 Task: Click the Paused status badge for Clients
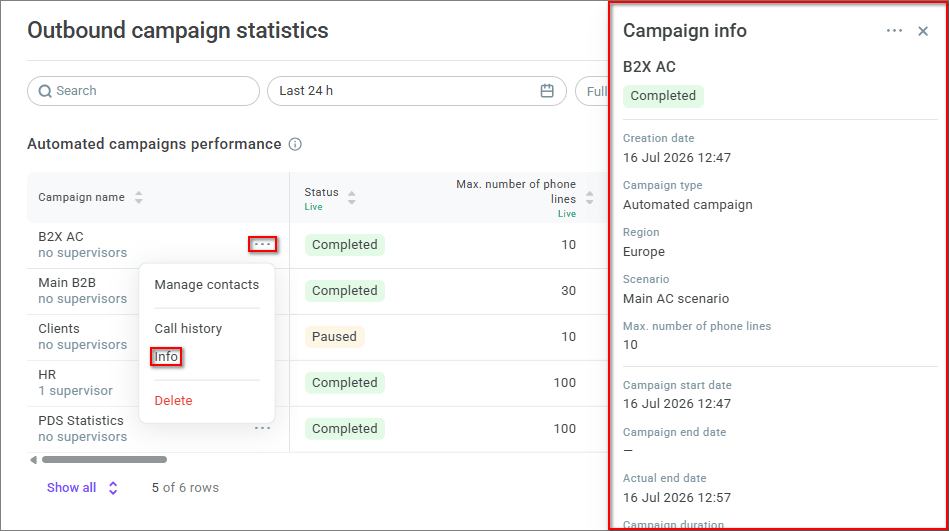(x=334, y=337)
